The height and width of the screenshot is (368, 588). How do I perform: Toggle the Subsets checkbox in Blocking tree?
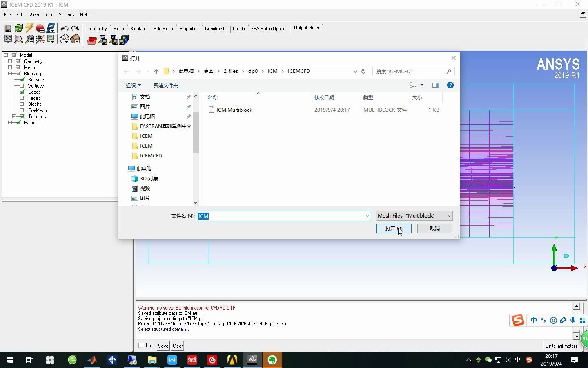pyautogui.click(x=22, y=80)
